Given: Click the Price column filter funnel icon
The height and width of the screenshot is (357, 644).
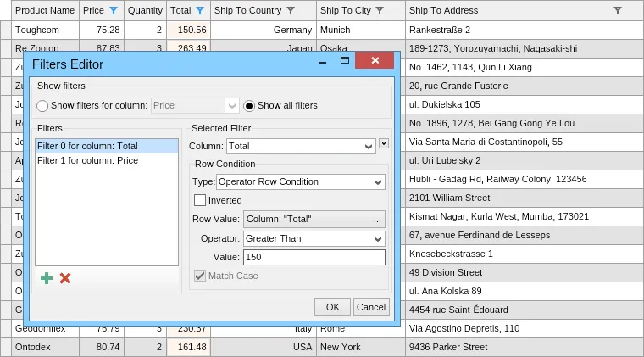Looking at the screenshot, I should pos(114,11).
